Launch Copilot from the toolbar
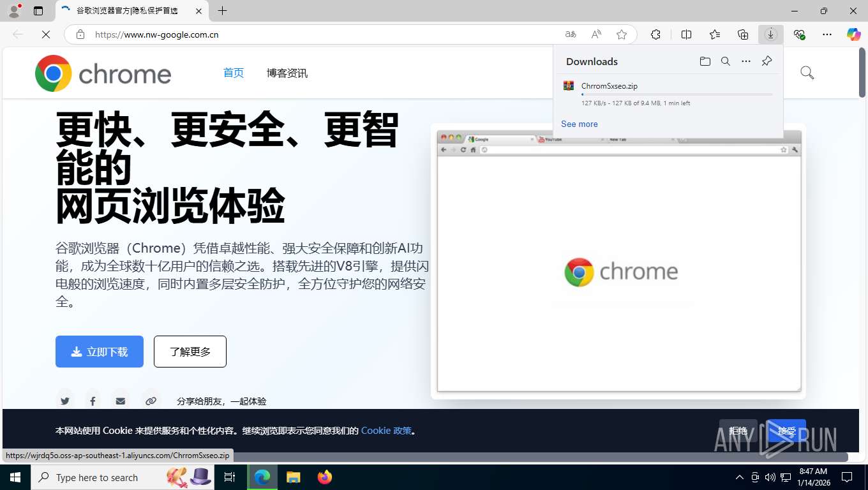Viewport: 868px width, 490px height. coord(854,34)
